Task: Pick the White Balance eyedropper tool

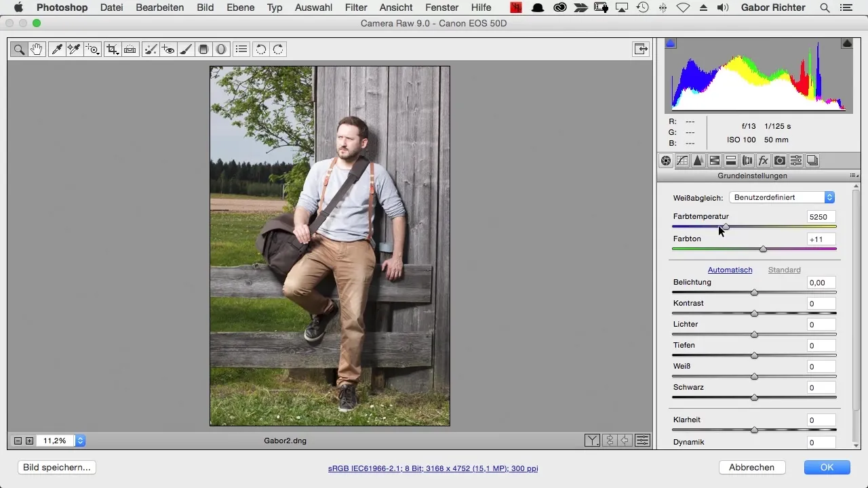Action: pos(57,49)
